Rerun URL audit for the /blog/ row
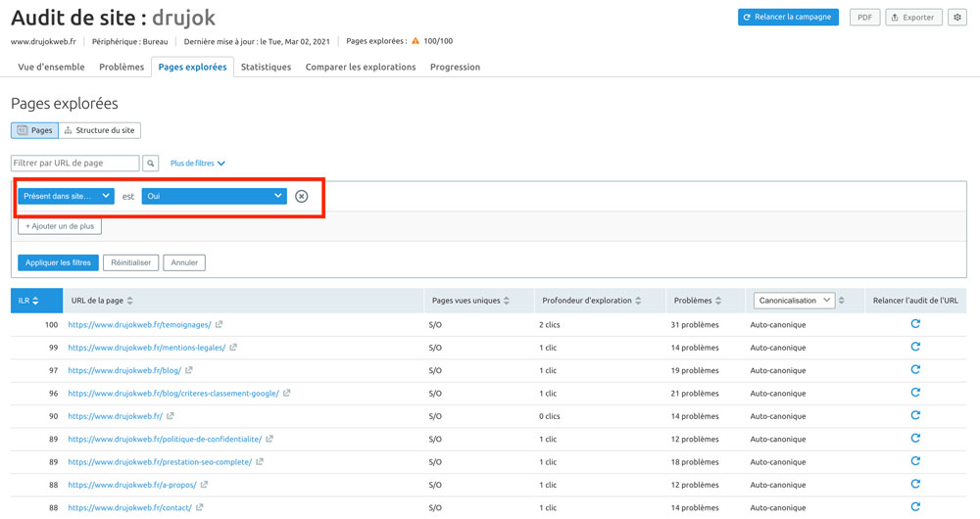The image size is (980, 519). coord(915,370)
